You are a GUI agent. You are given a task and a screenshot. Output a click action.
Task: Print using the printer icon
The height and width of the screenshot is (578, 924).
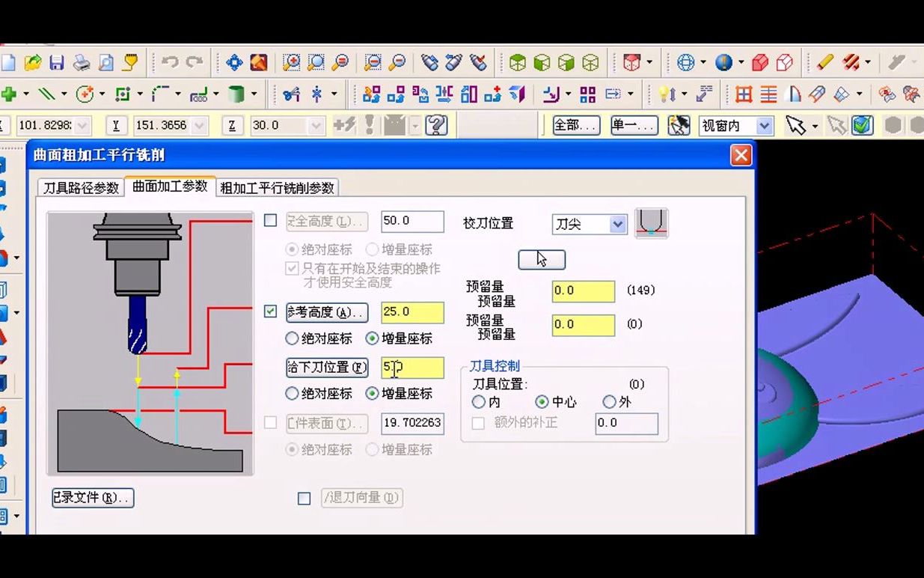click(x=82, y=63)
